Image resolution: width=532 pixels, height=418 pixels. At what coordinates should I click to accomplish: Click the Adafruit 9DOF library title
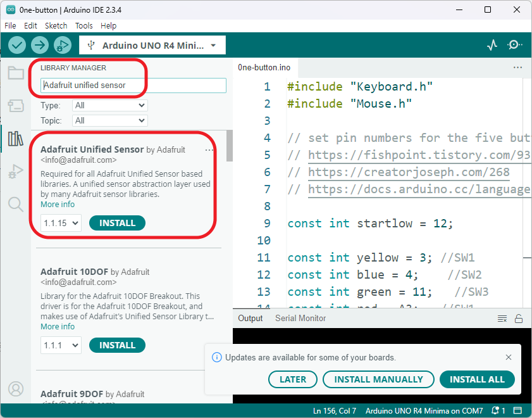[x=71, y=394]
